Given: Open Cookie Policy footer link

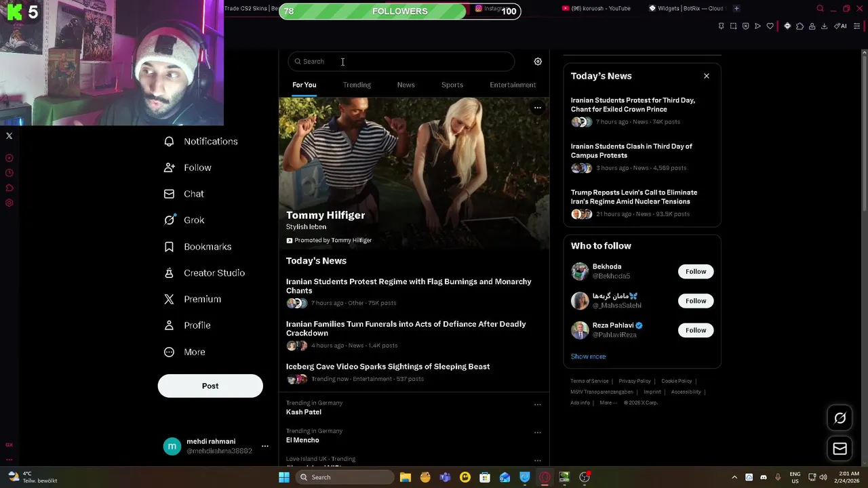Looking at the screenshot, I should pyautogui.click(x=676, y=381).
